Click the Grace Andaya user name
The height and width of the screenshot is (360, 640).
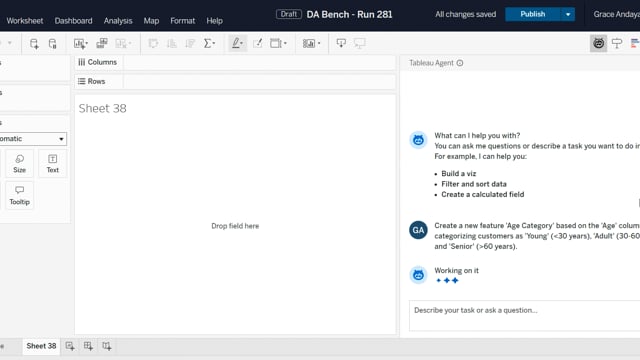617,14
